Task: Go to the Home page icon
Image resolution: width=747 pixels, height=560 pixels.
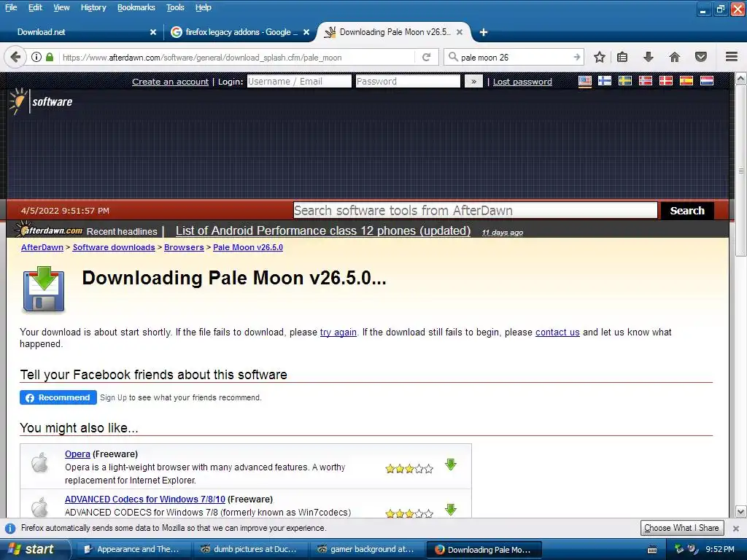Action: point(675,57)
